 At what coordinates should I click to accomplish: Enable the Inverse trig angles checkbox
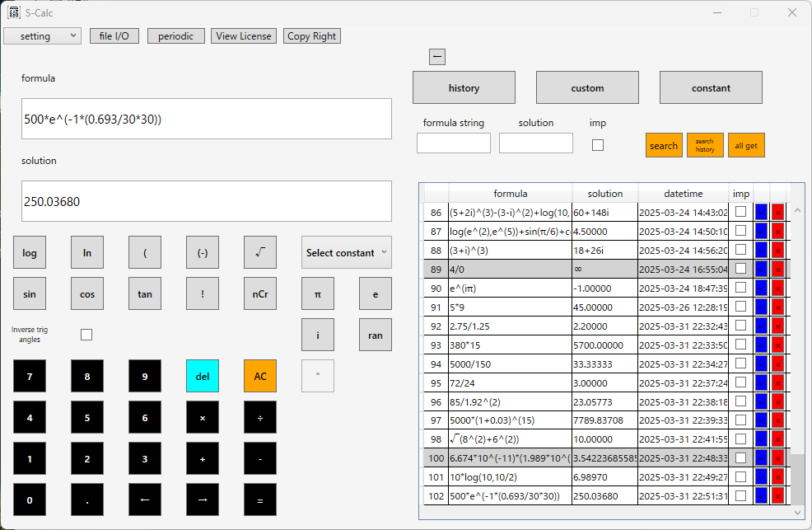(x=86, y=335)
